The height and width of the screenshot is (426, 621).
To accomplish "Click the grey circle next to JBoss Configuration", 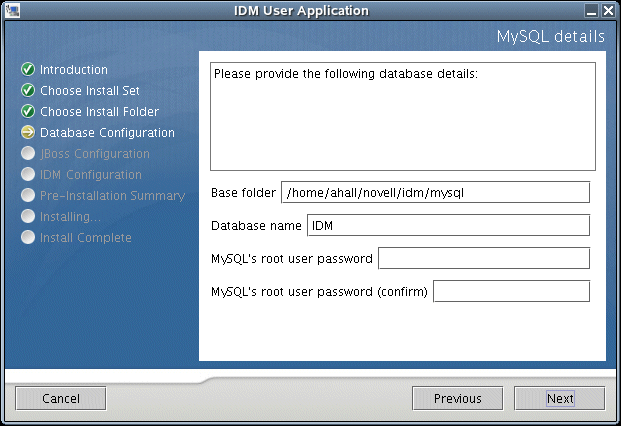I will (x=28, y=154).
